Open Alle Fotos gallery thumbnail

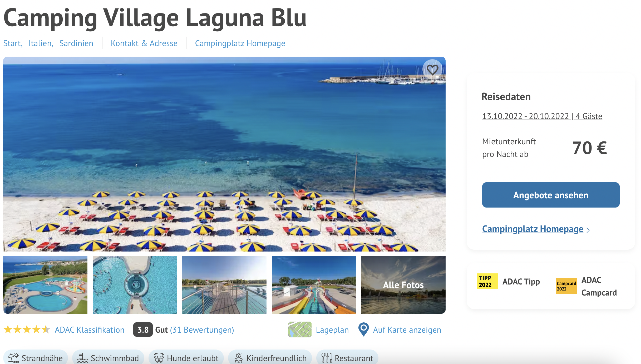coord(403,285)
